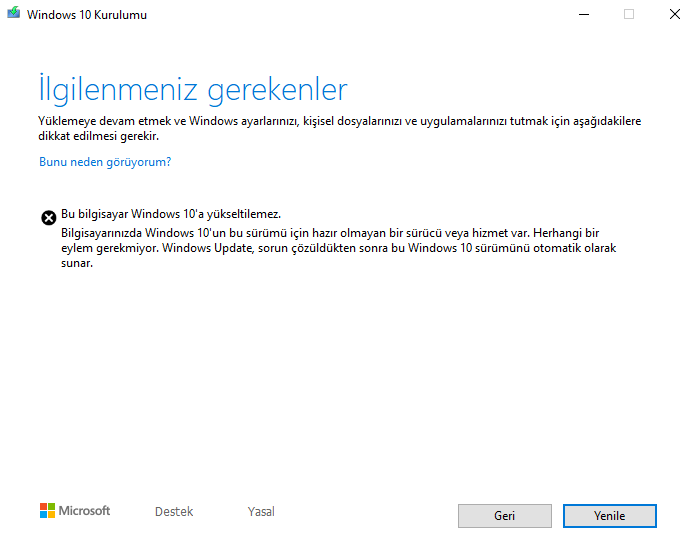Click the Yenile button
695x549 pixels.
tap(609, 516)
